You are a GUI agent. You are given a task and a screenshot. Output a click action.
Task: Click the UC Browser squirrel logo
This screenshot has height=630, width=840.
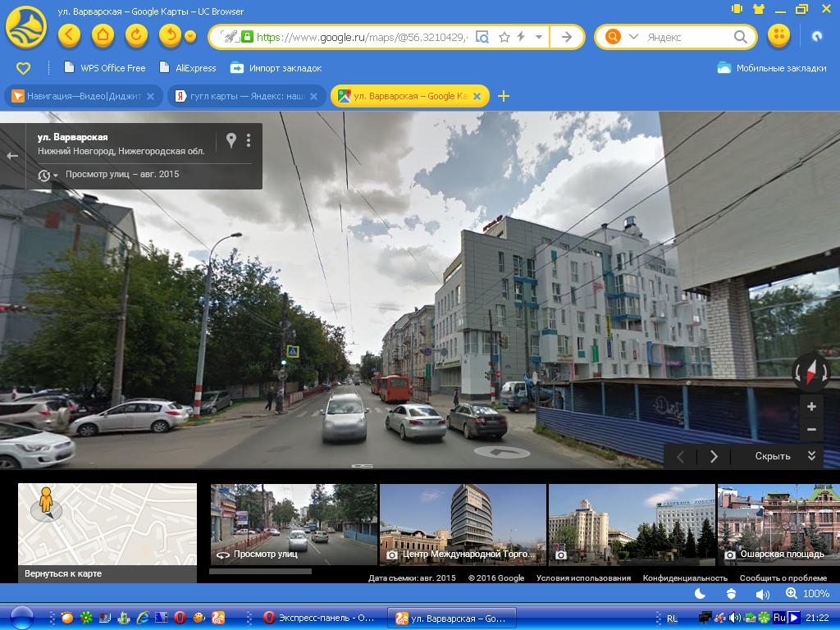point(25,28)
